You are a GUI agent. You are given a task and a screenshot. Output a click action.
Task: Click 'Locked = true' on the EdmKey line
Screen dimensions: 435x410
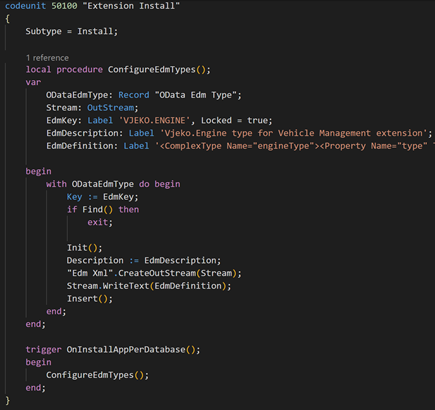[x=235, y=120]
